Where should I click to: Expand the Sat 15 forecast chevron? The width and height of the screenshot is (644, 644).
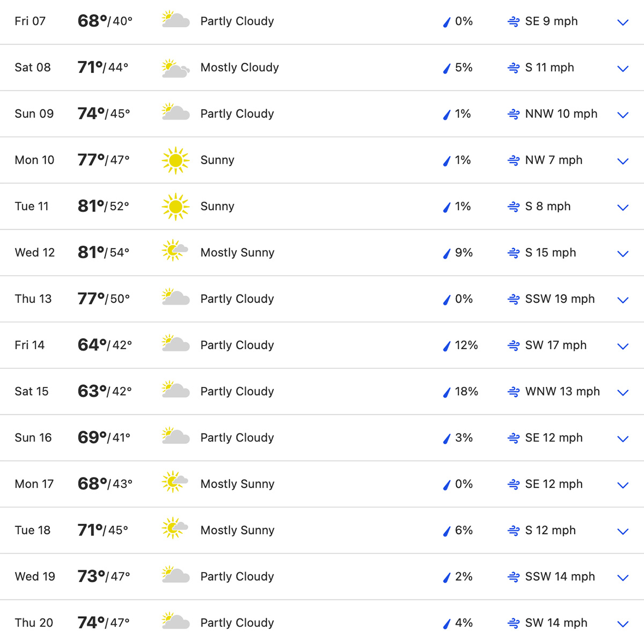click(x=623, y=392)
